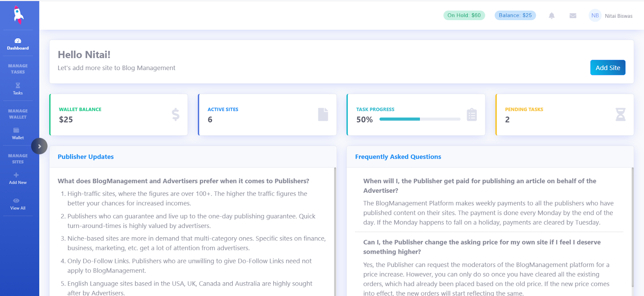Click the Pending Tasks value 2
The image size is (644, 296).
click(508, 120)
